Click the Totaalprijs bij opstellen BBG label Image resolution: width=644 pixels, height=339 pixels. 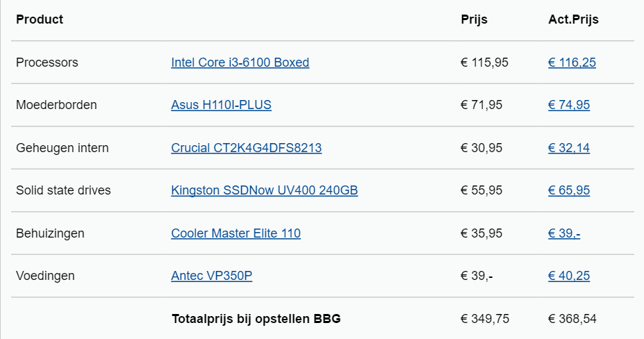tap(256, 319)
